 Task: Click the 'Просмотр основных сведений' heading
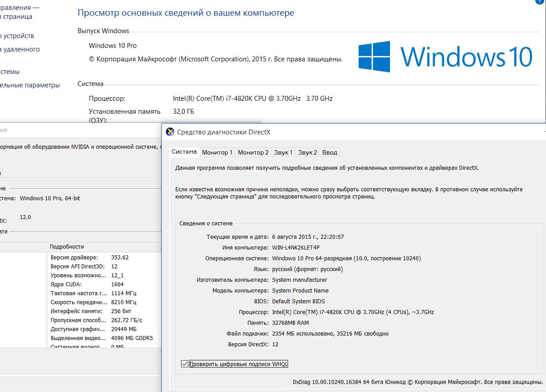[186, 13]
